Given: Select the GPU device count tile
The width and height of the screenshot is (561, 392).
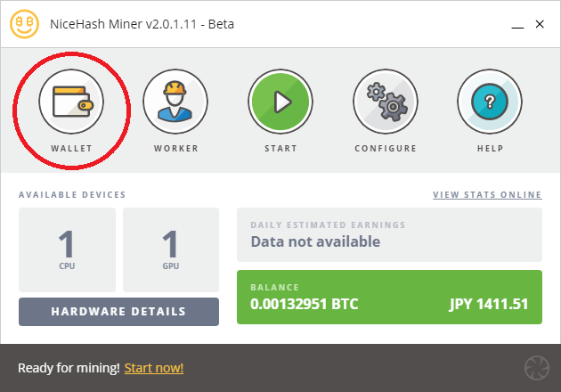Looking at the screenshot, I should point(171,249).
